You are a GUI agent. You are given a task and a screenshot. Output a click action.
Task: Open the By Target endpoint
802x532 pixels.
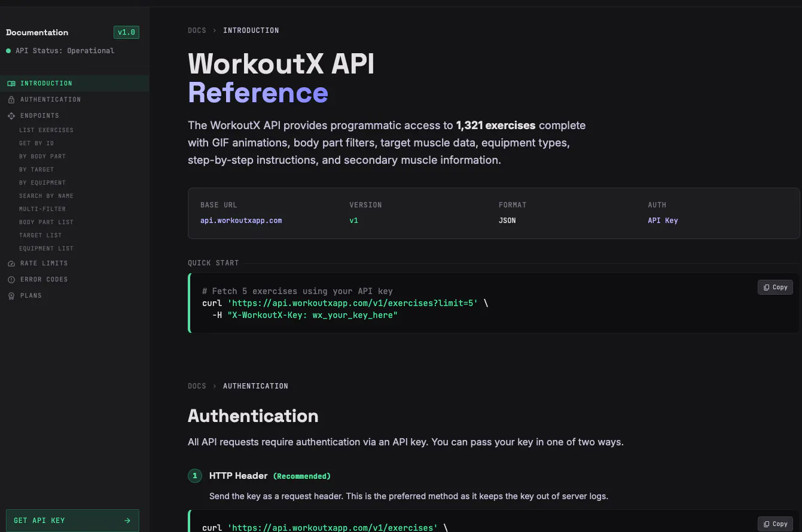pyautogui.click(x=36, y=170)
